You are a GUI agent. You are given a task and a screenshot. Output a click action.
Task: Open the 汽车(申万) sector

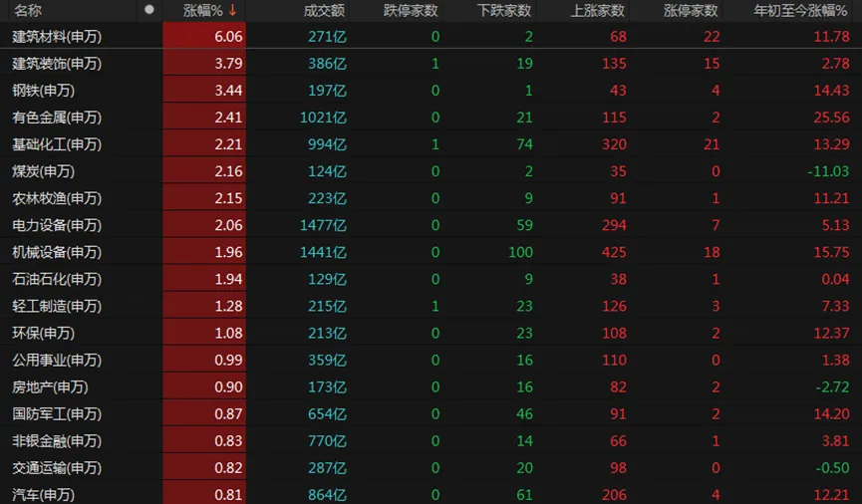(44, 494)
